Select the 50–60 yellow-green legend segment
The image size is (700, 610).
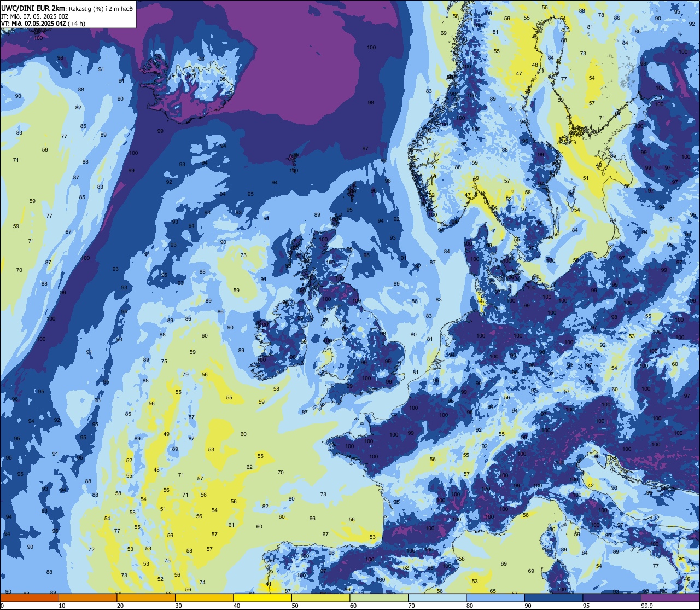click(320, 598)
